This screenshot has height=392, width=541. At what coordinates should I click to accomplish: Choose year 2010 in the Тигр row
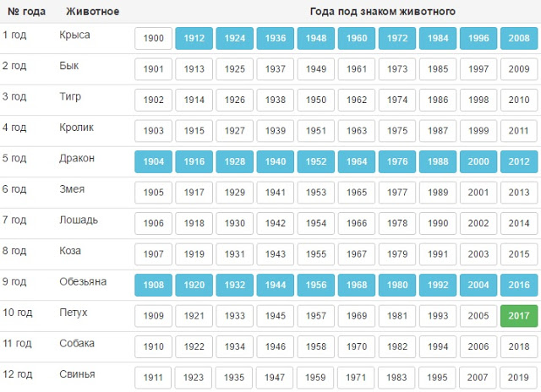[x=519, y=100]
